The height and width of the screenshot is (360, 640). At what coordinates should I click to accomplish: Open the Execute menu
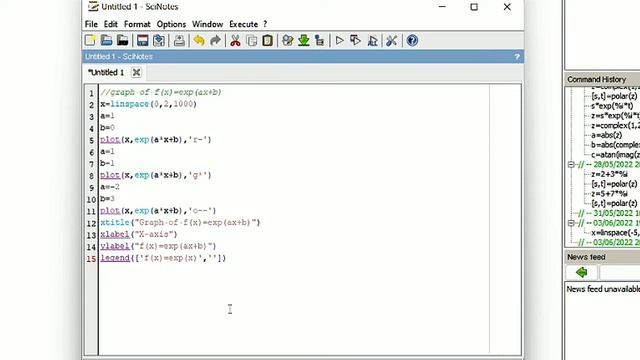[243, 24]
